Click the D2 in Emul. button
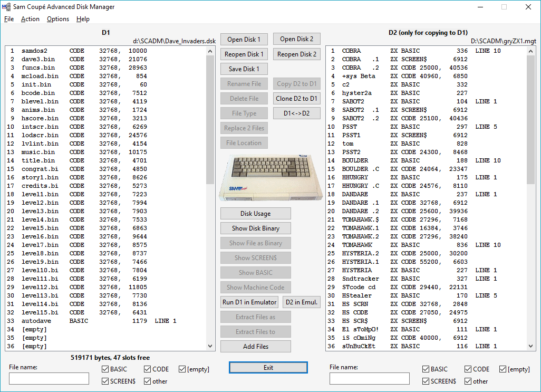This screenshot has height=392, width=541. coord(302,302)
